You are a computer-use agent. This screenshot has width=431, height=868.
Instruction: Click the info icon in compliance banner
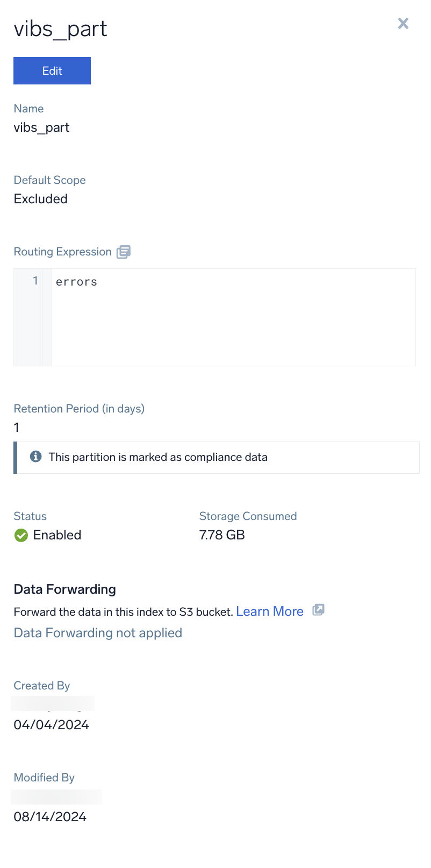click(36, 457)
